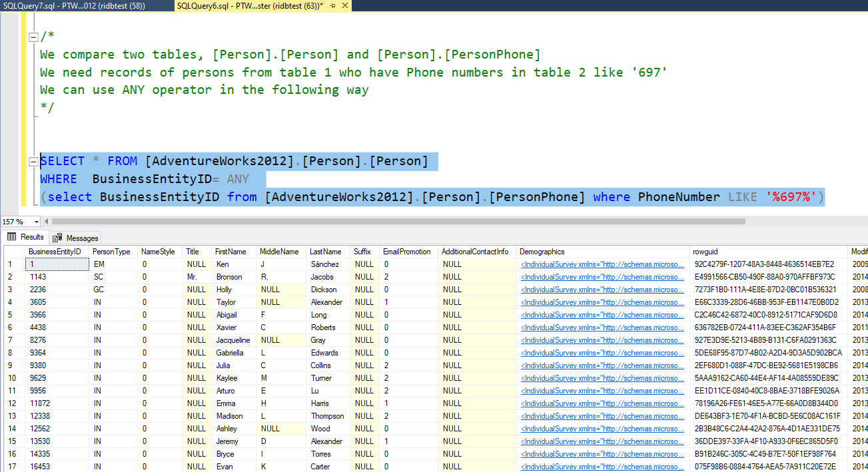
Task: Click the FirstName cell 'Gabriella'
Action: coord(234,353)
